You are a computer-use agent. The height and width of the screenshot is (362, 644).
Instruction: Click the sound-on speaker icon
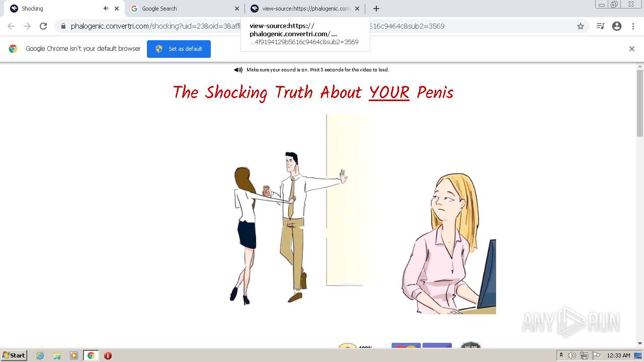[238, 70]
